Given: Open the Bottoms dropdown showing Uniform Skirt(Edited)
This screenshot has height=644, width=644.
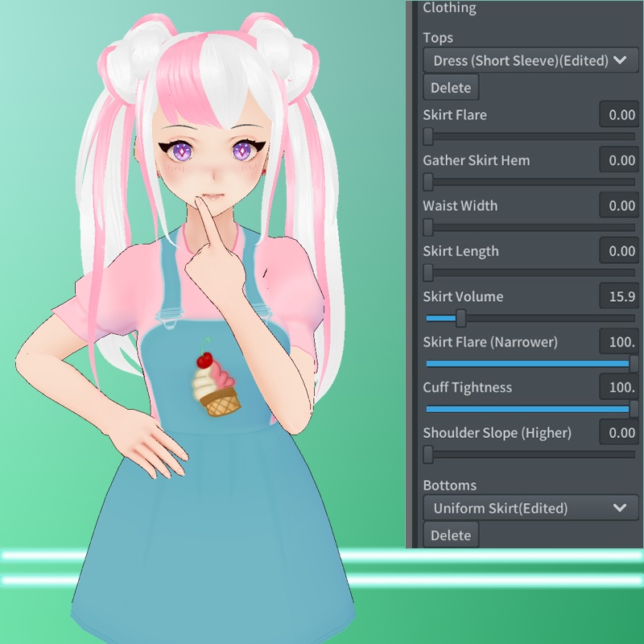Looking at the screenshot, I should [x=527, y=508].
